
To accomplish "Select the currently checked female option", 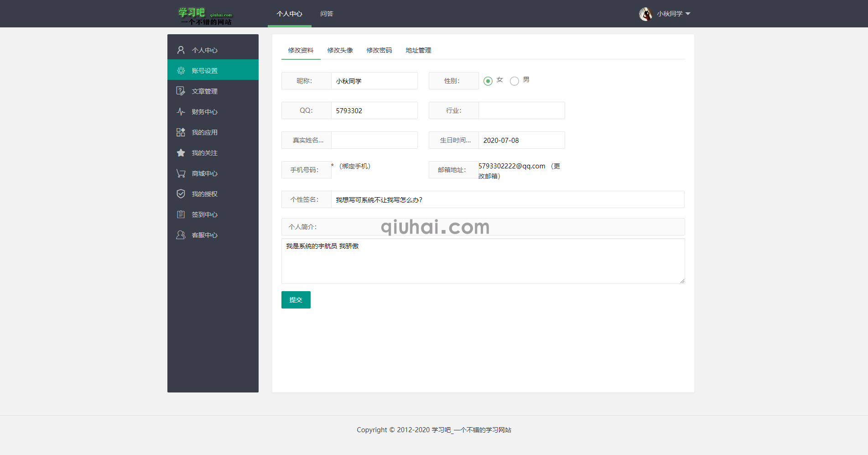I will tap(488, 81).
